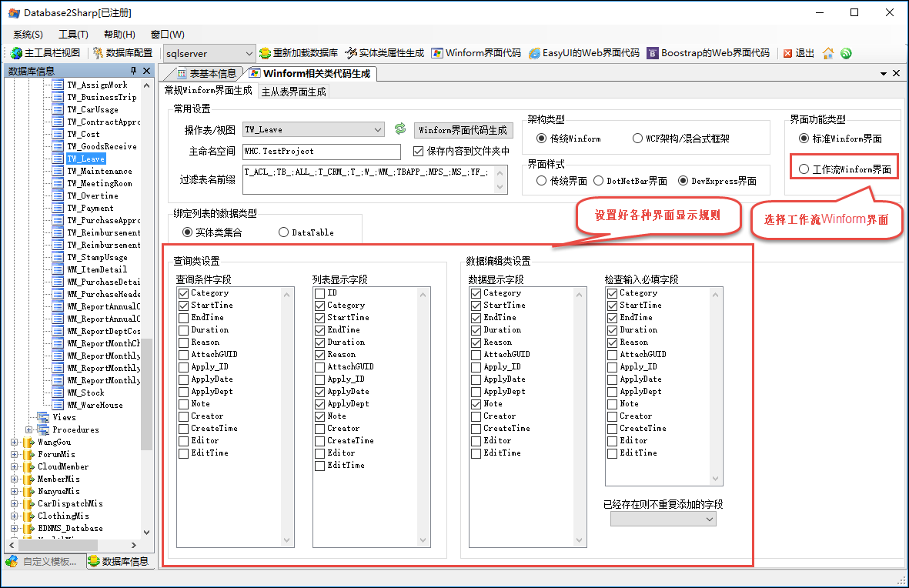Screen dimensions: 909x588
Task: Check AttachGUID in 数据显示字段 list
Action: 476,354
